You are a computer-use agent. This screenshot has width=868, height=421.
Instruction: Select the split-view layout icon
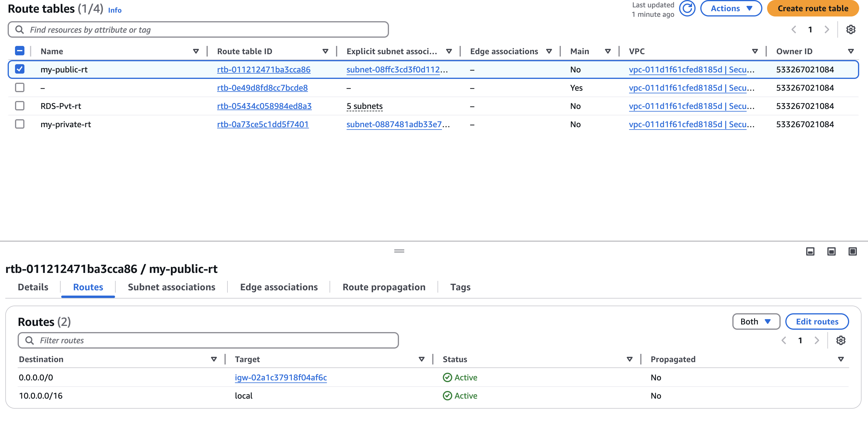point(831,251)
